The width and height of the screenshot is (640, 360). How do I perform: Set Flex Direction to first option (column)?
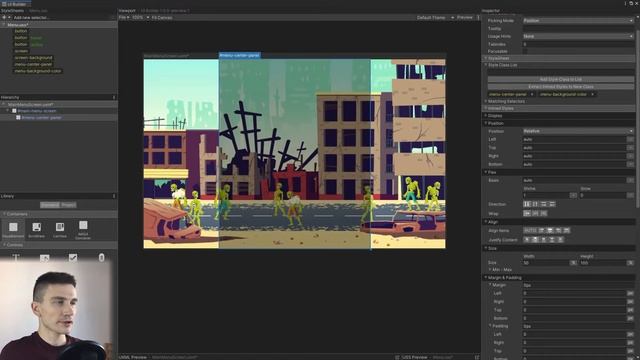click(x=527, y=204)
